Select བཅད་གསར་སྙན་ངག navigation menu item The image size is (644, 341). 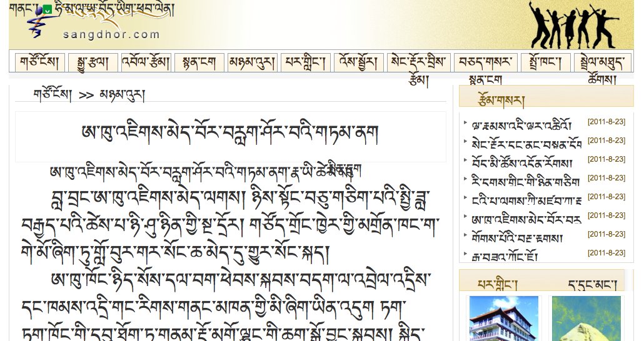[x=485, y=63]
